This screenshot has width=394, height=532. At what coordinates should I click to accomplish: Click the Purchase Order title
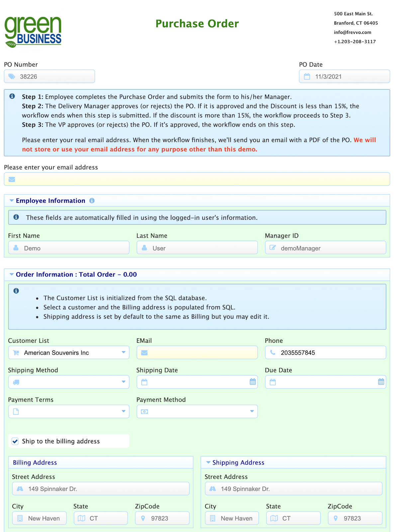(197, 24)
